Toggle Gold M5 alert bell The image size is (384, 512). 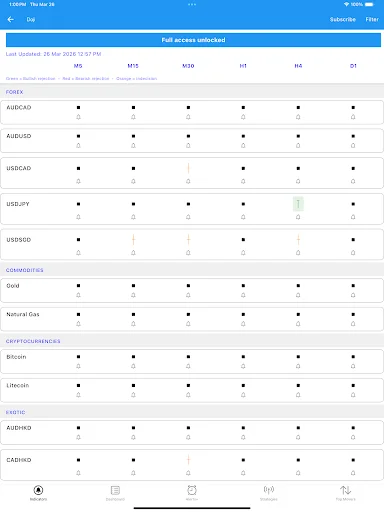pyautogui.click(x=78, y=295)
